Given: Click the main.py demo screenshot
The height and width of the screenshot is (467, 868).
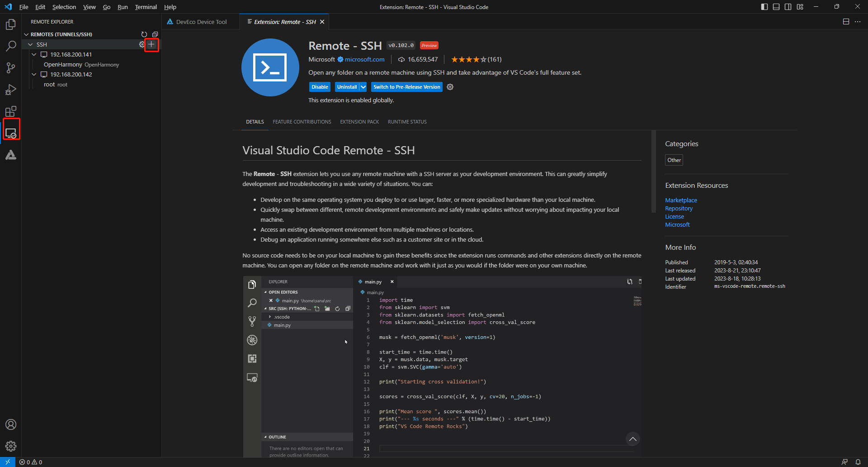Looking at the screenshot, I should 442,367.
